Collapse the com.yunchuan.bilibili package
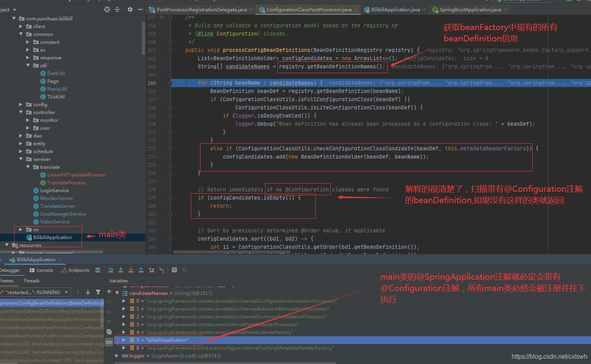Viewport: 591px width, 364px height. 14,19
